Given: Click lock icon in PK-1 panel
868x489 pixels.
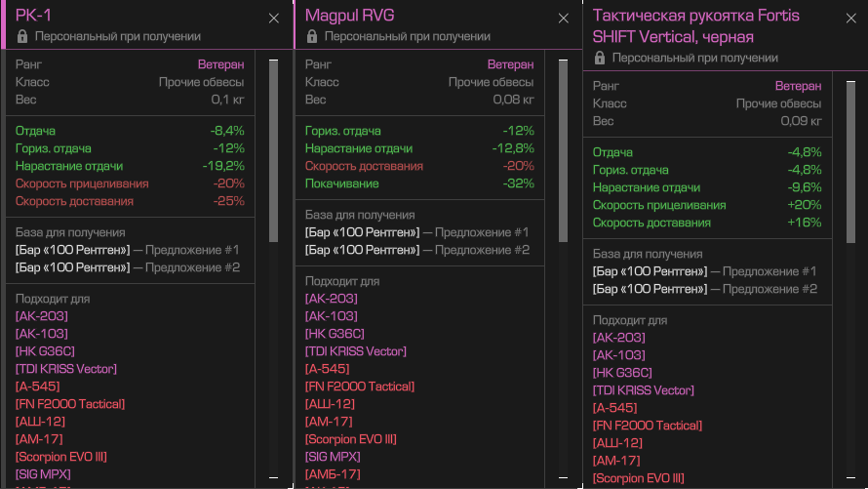Looking at the screenshot, I should pyautogui.click(x=21, y=36).
